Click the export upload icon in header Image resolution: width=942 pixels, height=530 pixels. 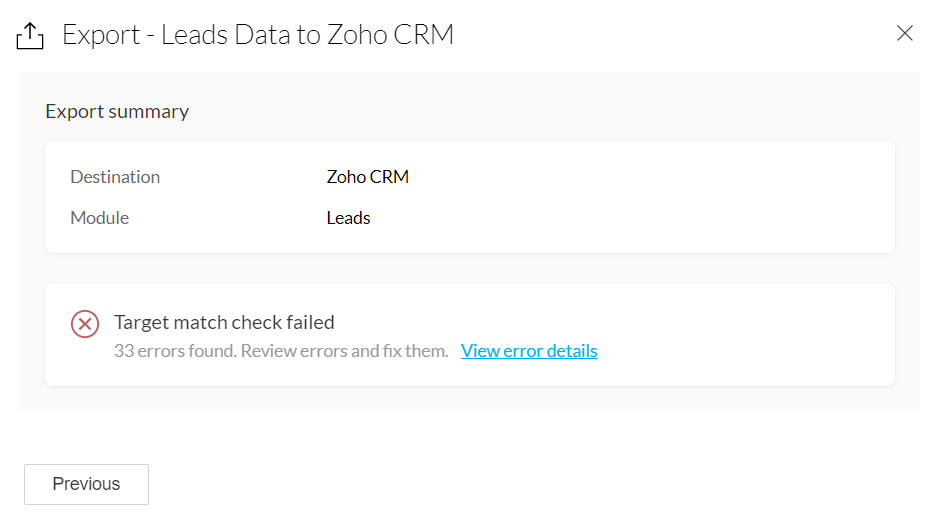31,36
